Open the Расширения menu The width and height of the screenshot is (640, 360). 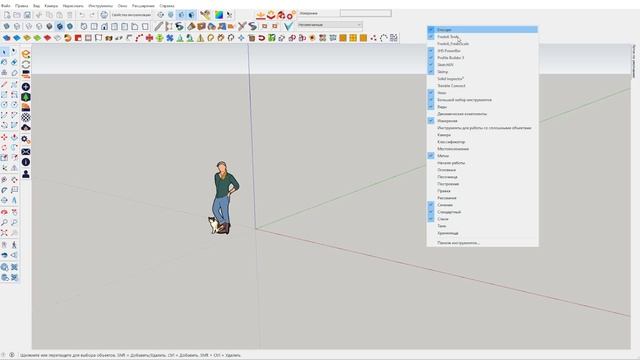click(143, 6)
